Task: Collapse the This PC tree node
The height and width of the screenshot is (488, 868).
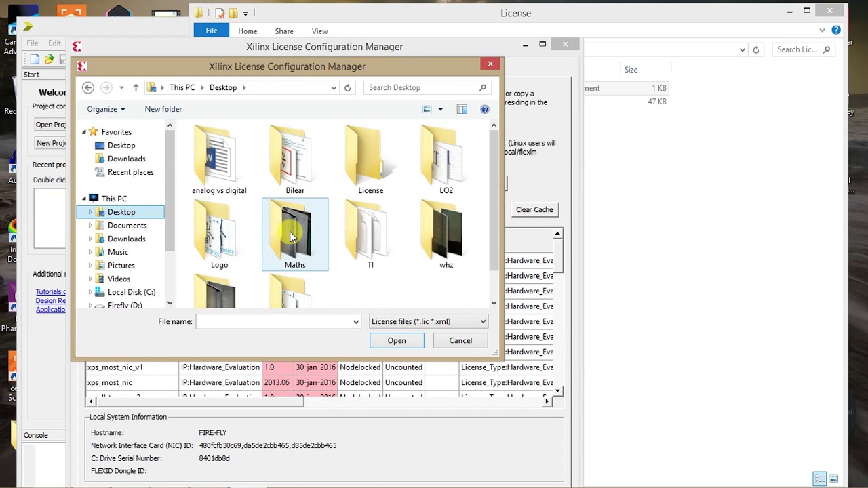Action: [85, 199]
